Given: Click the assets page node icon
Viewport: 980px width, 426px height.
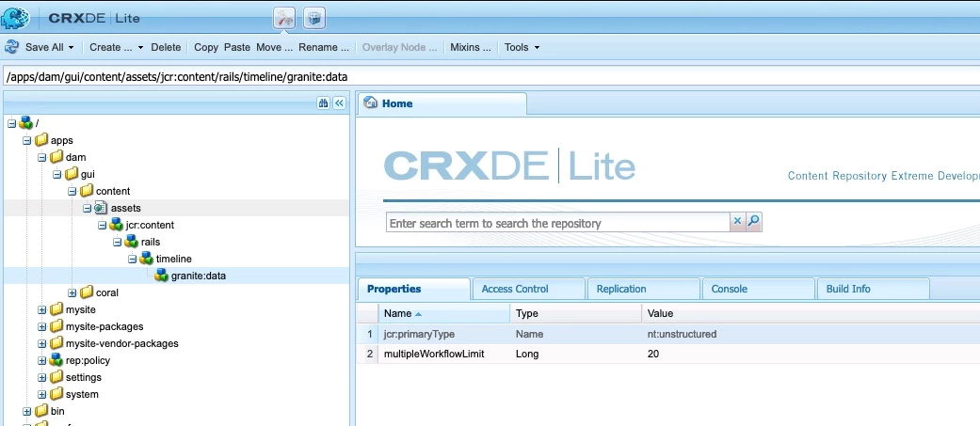Looking at the screenshot, I should [x=102, y=208].
